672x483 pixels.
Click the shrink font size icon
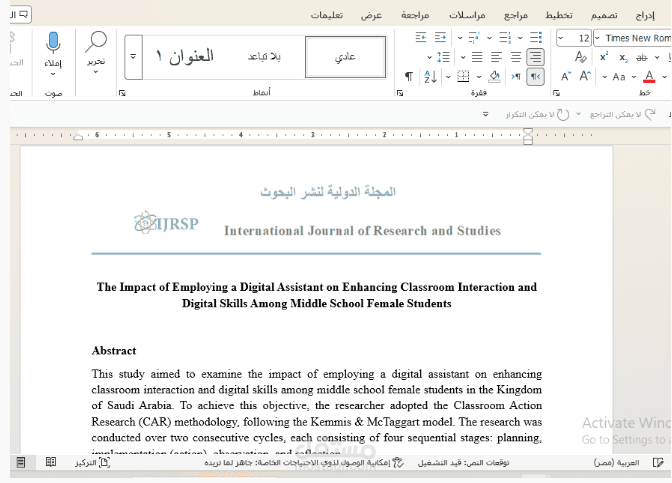tap(566, 77)
